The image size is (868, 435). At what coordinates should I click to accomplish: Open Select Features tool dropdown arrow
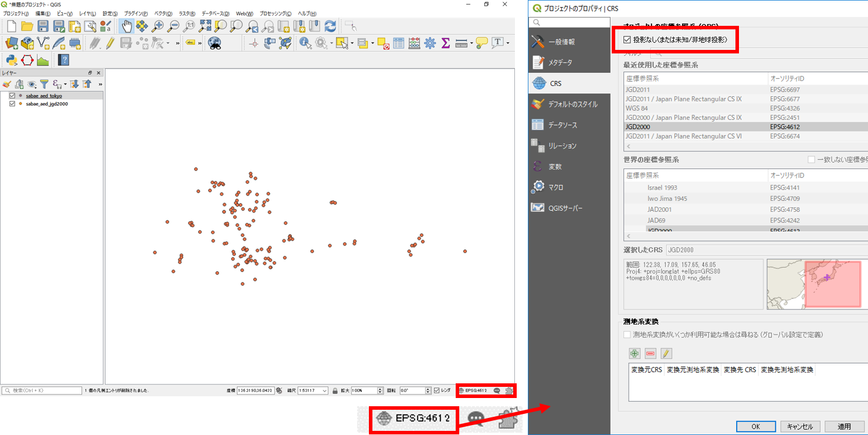[x=351, y=43]
